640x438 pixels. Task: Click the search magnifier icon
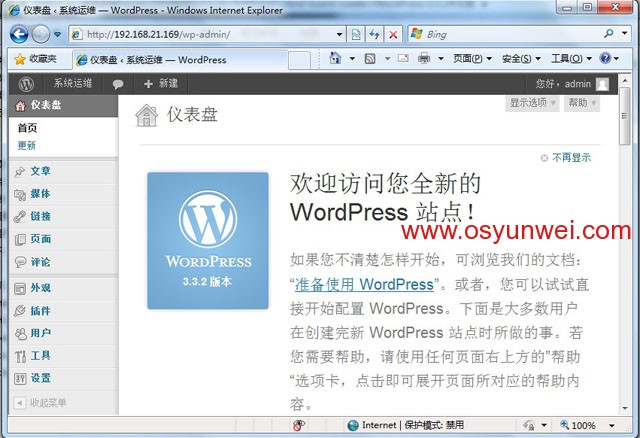pos(609,33)
